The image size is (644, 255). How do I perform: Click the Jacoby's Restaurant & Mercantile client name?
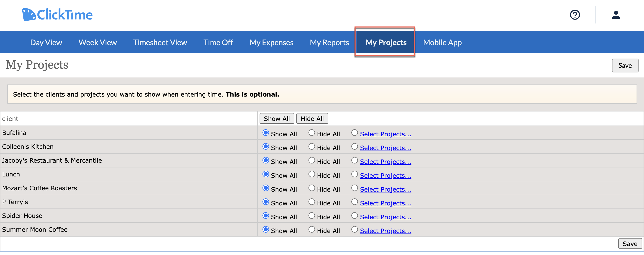coord(52,160)
